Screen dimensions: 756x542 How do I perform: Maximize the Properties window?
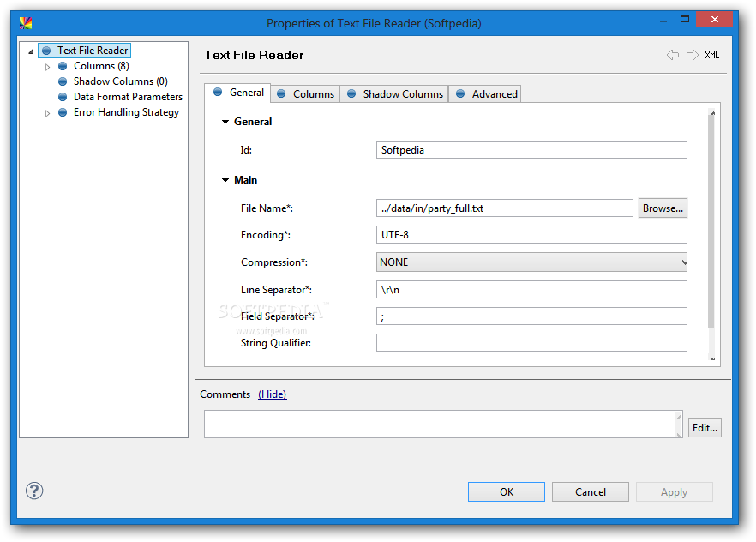pyautogui.click(x=685, y=20)
